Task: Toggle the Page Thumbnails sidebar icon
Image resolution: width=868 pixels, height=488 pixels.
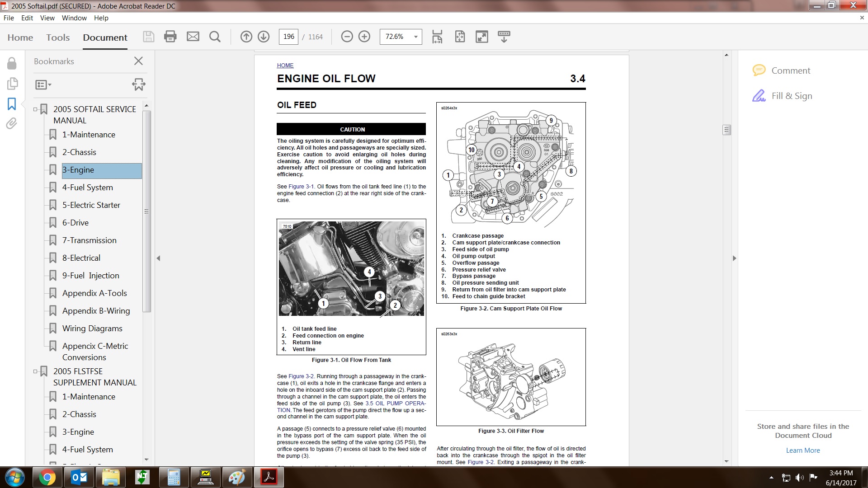Action: 12,84
